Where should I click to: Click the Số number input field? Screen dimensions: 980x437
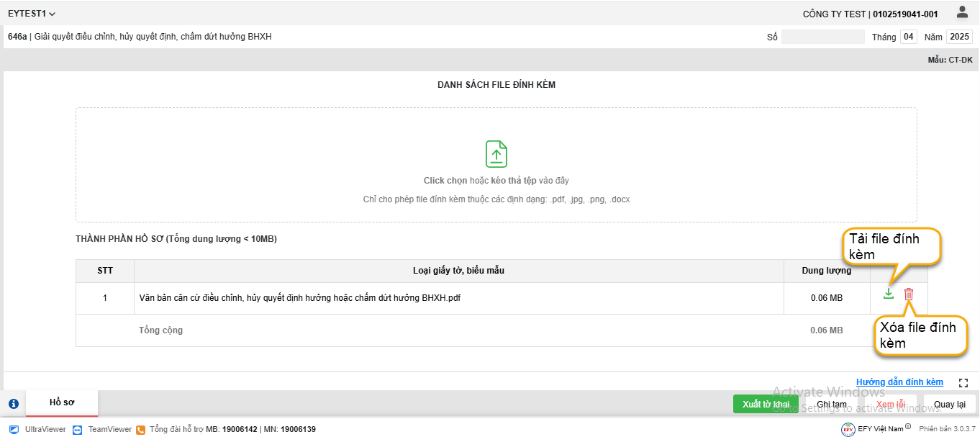coord(822,37)
